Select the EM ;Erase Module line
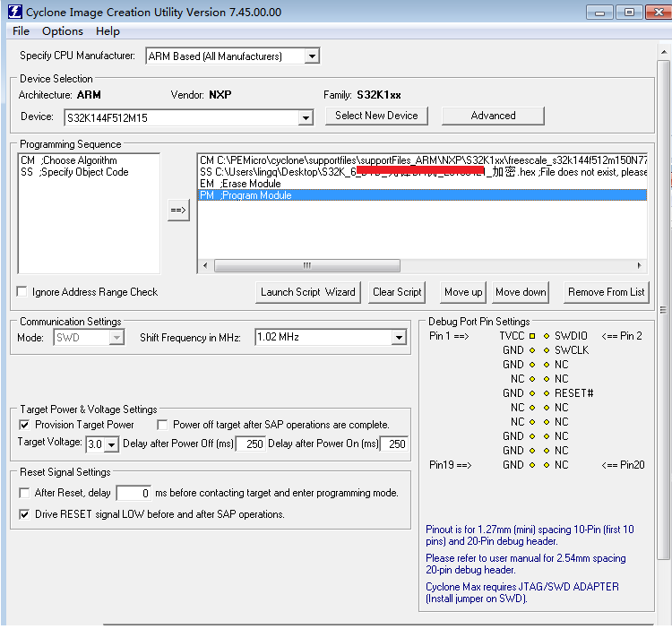 [423, 184]
